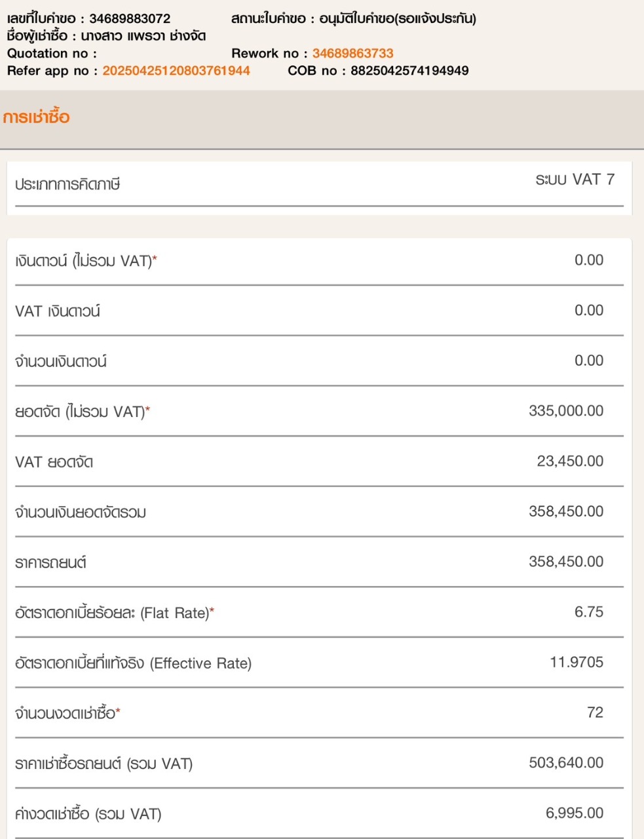Image resolution: width=644 pixels, height=839 pixels.
Task: Click the hirer name นางสาว แพรวา ช่างจัด
Action: pos(143,36)
